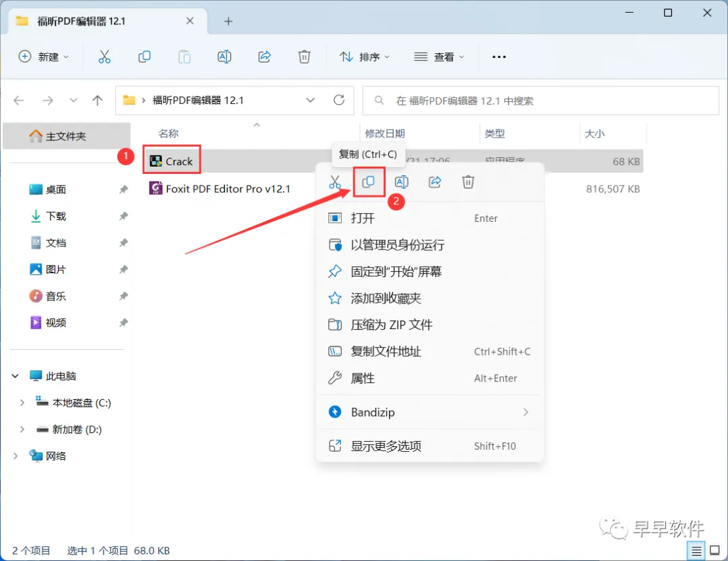This screenshot has height=561, width=728.
Task: Choose 打开 from the context menu
Action: [x=429, y=218]
